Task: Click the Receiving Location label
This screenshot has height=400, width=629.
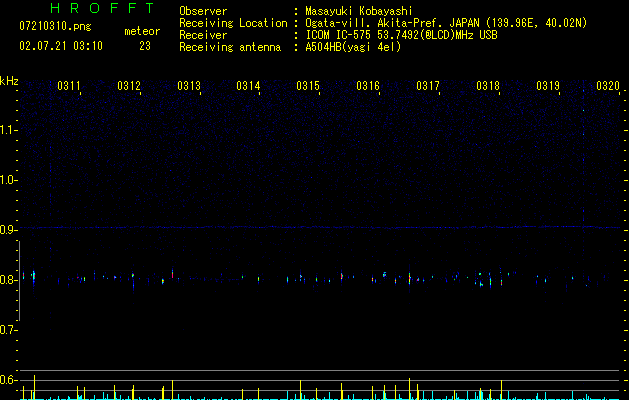Action: (233, 23)
